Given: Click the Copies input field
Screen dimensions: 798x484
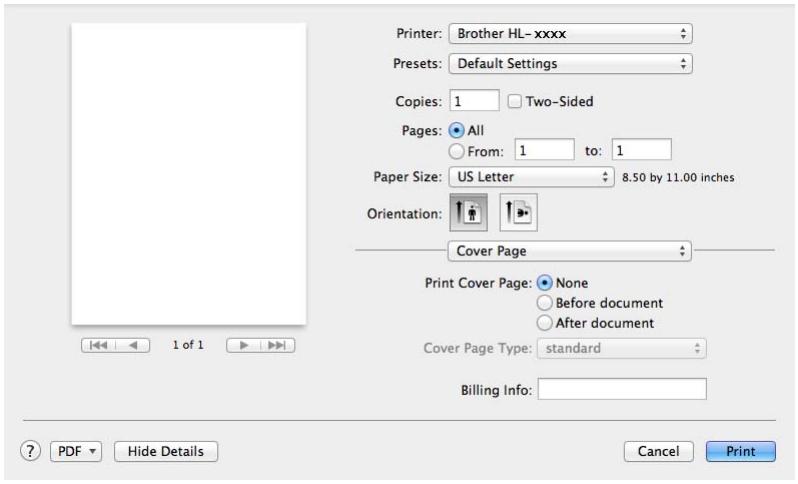Looking at the screenshot, I should click(474, 100).
